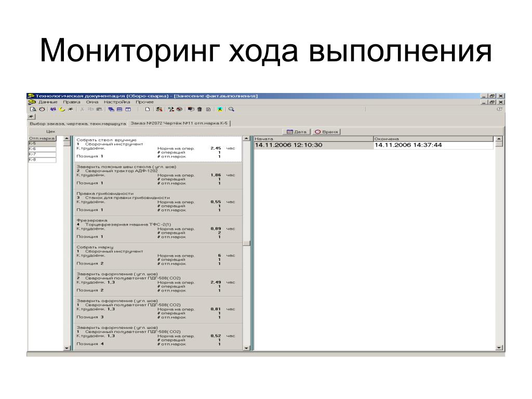Click the network structure toolbar icon
Screen dimensions: 532x399
(x=171, y=109)
